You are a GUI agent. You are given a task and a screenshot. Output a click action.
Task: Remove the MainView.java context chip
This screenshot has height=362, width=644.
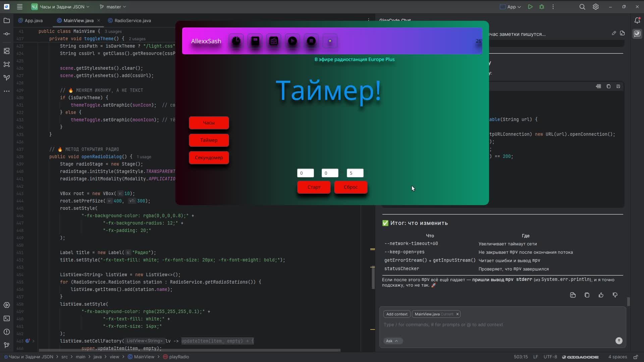(457, 314)
